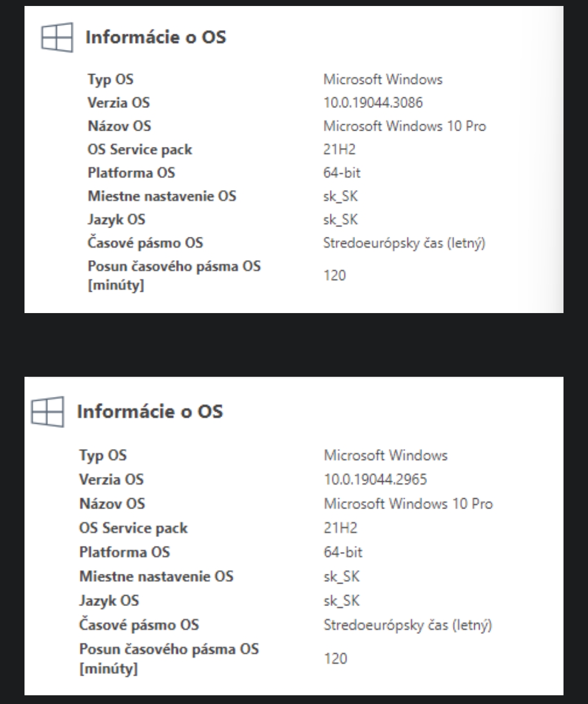The image size is (588, 704).
Task: Click 'Typ OS' label in the upper panel
Action: pyautogui.click(x=111, y=79)
